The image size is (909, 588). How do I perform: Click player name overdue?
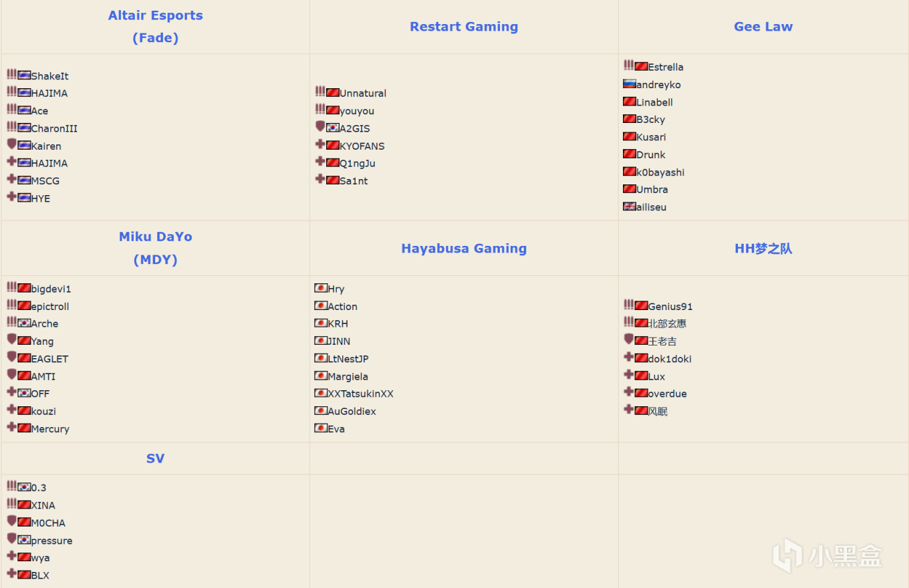[667, 394]
